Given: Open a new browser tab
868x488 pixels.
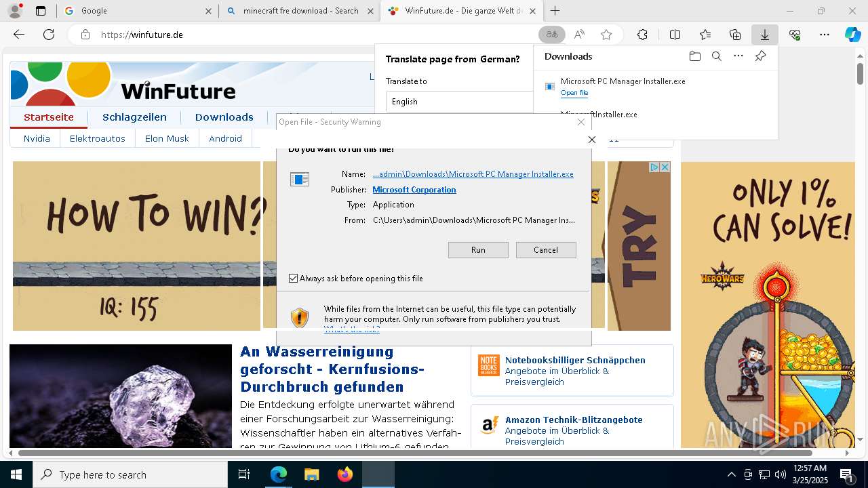Looking at the screenshot, I should pyautogui.click(x=555, y=11).
